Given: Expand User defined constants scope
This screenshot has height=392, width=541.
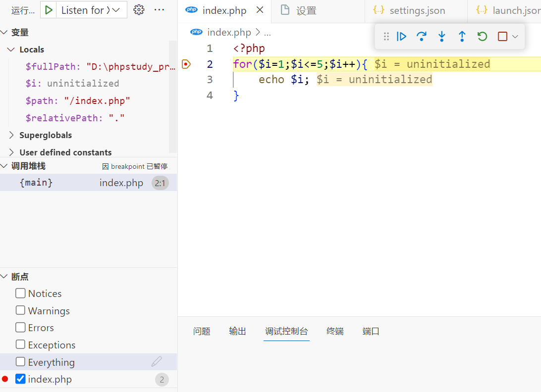Looking at the screenshot, I should coord(11,152).
